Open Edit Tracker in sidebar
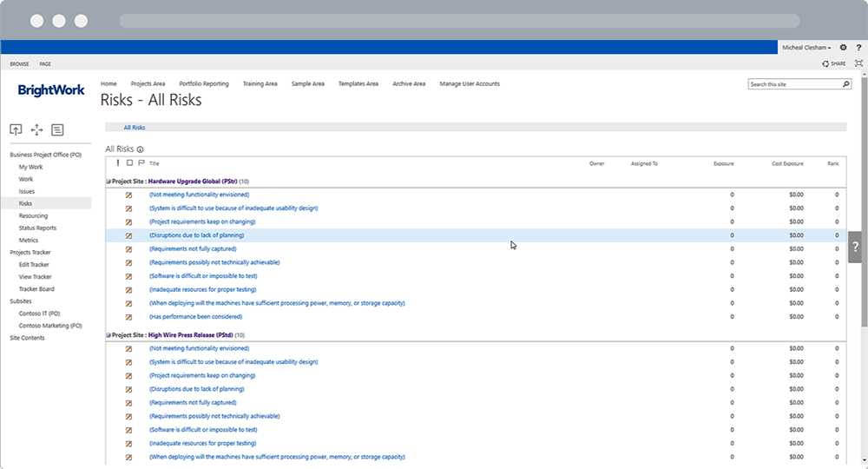This screenshot has width=868, height=469. pyautogui.click(x=34, y=265)
